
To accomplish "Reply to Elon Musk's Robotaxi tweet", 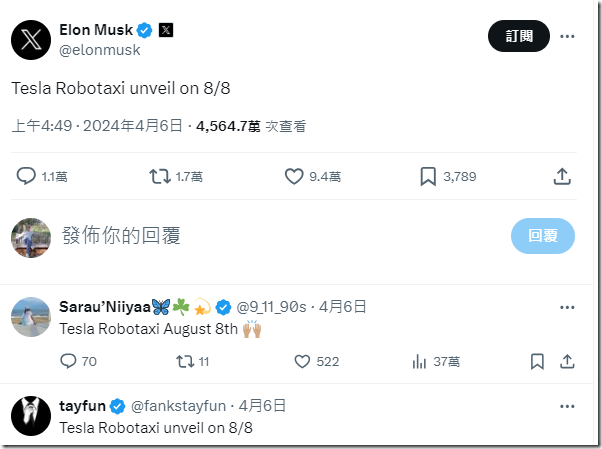I will pyautogui.click(x=27, y=176).
